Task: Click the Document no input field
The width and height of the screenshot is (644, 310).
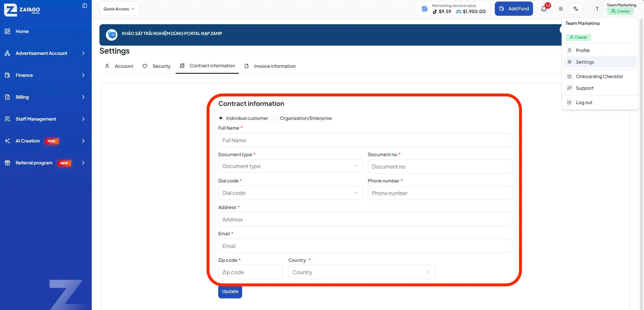Action: (440, 166)
